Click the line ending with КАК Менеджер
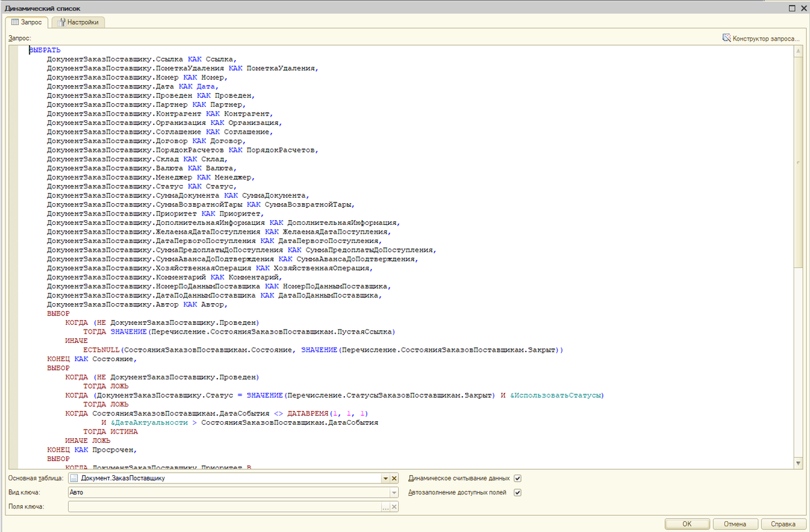This screenshot has width=810, height=532. tap(151, 176)
